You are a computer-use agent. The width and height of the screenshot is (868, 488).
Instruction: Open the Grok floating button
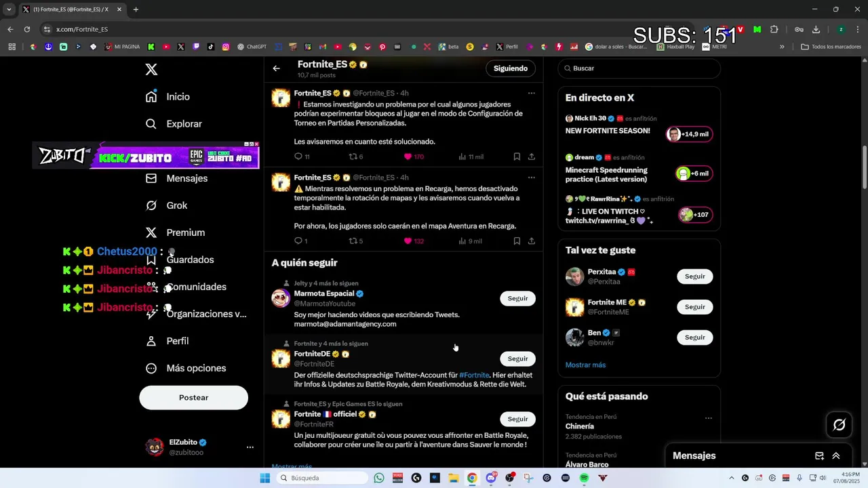[x=839, y=425]
